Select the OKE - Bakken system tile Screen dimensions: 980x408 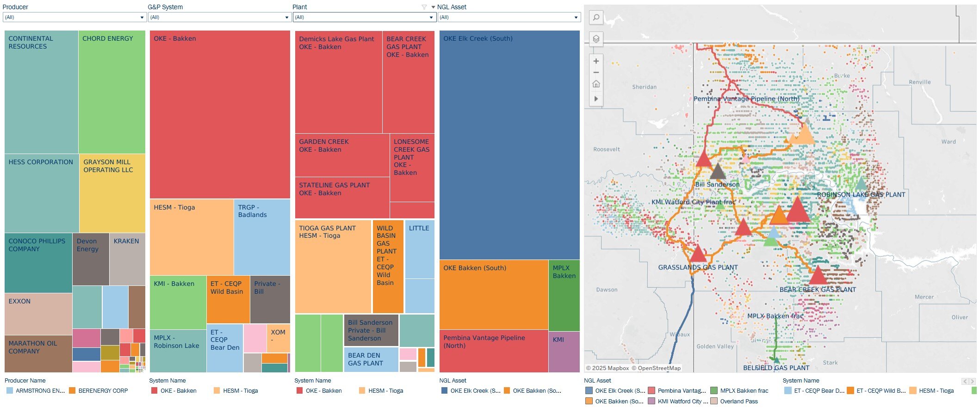click(x=220, y=115)
